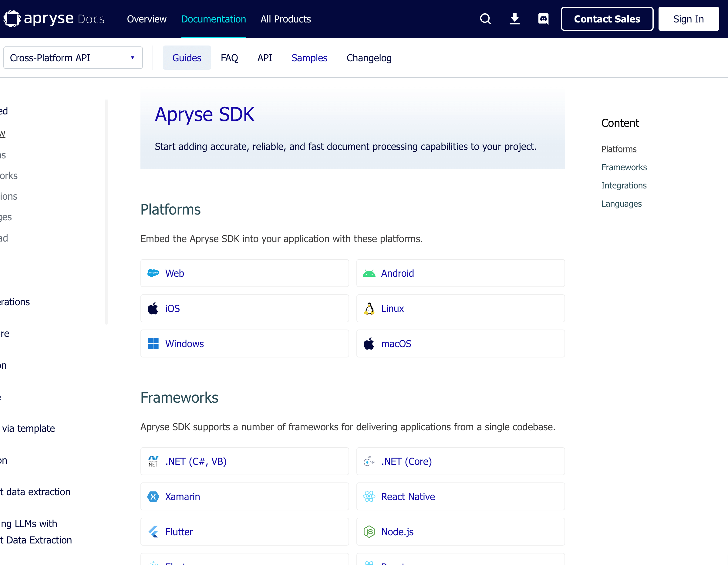Click sidebar item ending 'via template'

pos(28,428)
